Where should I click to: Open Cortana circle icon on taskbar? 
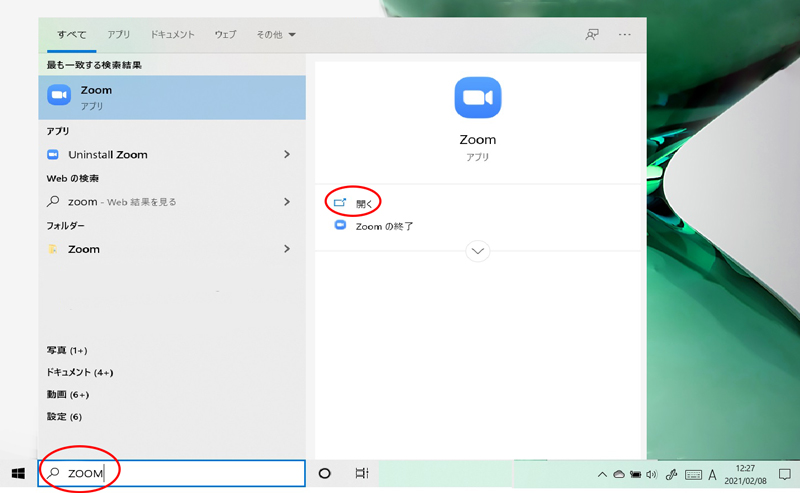click(x=324, y=474)
